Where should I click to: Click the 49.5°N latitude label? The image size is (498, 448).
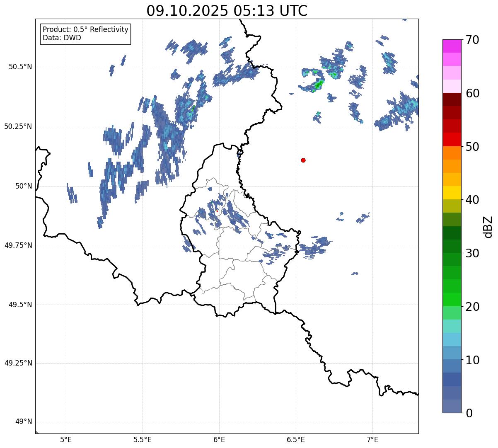pos(20,305)
